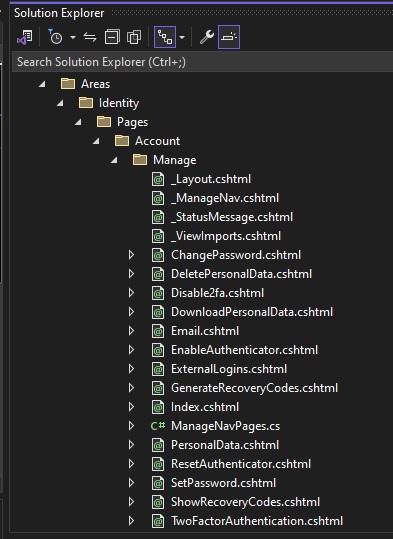Click the C# icon of ManageNavPages.cs
Screen dimensions: 393x539
pyautogui.click(x=158, y=426)
